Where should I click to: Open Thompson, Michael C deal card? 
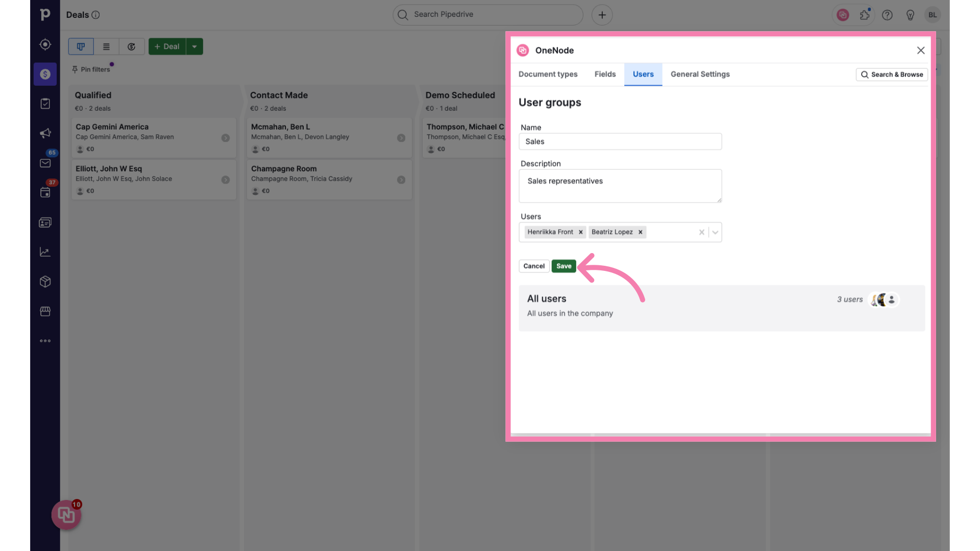[x=464, y=137]
